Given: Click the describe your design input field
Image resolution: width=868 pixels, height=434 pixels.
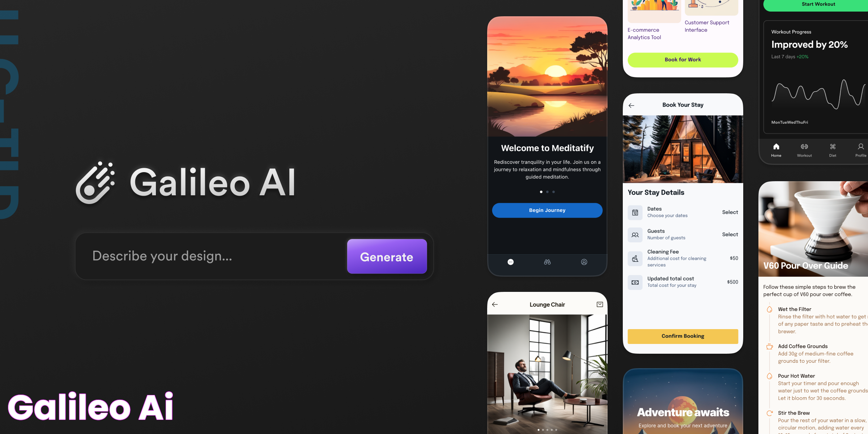Looking at the screenshot, I should click(215, 256).
